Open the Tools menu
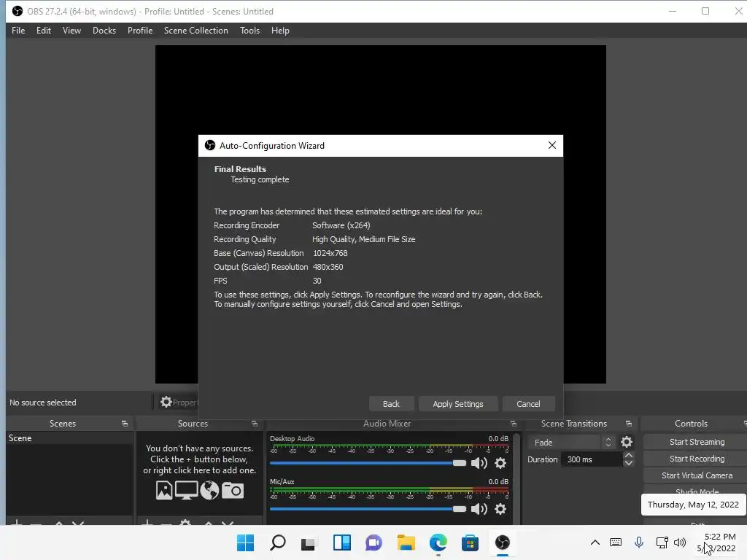The width and height of the screenshot is (747, 560). [x=249, y=31]
